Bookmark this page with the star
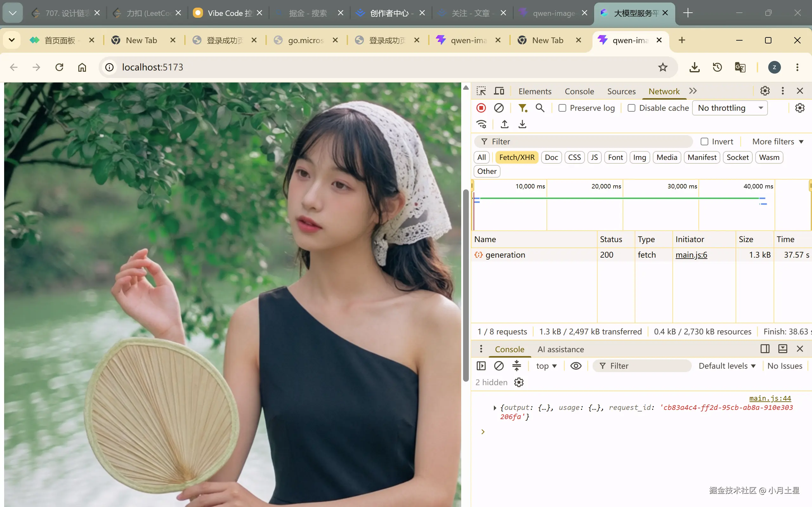This screenshot has width=812, height=507. 663,67
